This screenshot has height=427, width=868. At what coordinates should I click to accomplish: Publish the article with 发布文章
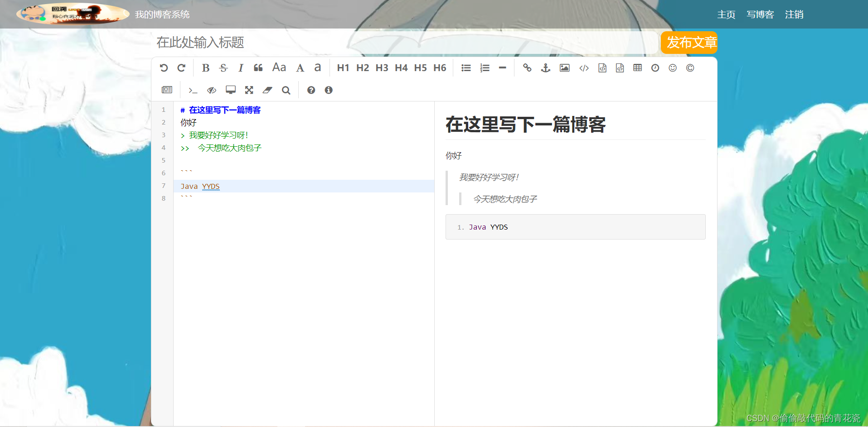[689, 43]
